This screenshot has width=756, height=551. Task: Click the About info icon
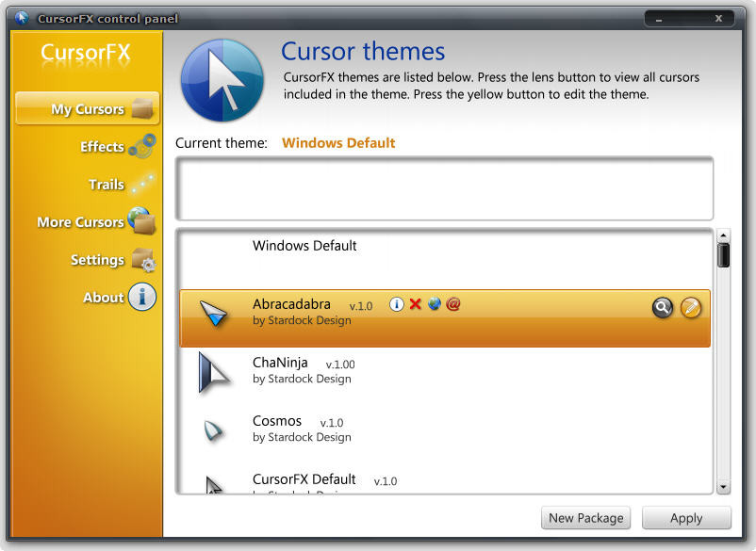click(x=142, y=298)
